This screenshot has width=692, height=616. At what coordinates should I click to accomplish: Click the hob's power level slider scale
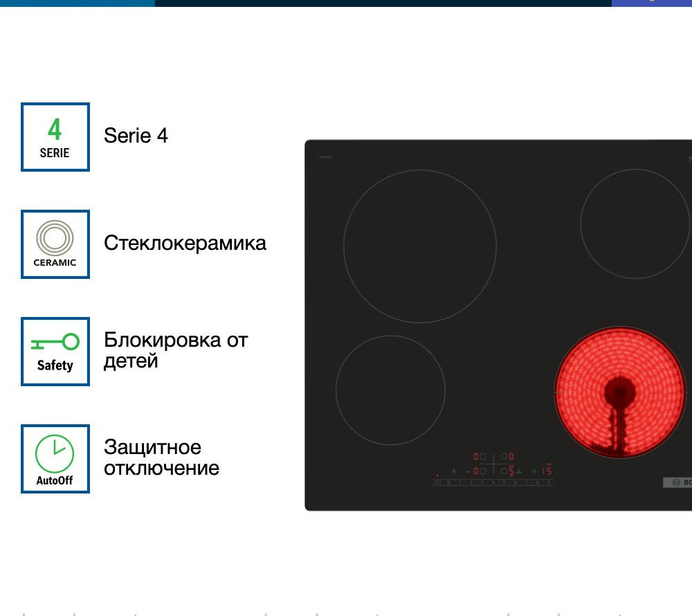coord(493,482)
